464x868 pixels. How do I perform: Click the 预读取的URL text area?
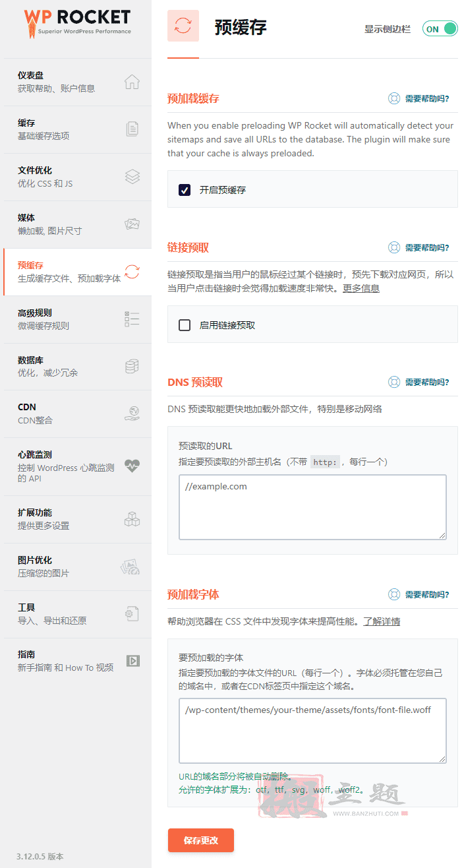tap(312, 507)
